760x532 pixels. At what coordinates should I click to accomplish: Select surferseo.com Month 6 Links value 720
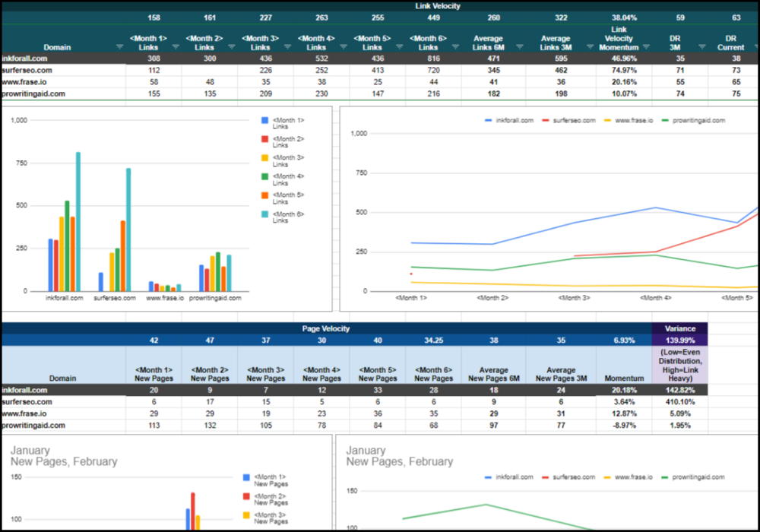click(433, 70)
